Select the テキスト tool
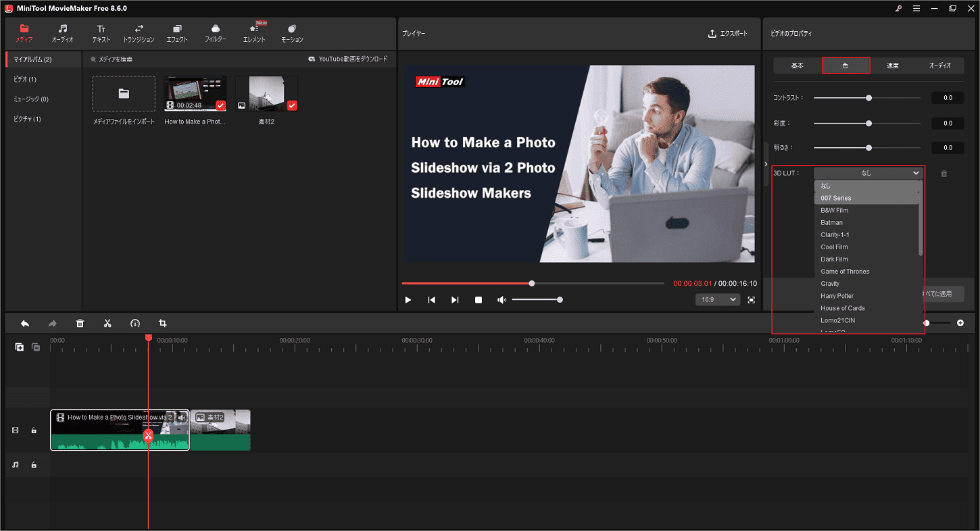Image resolution: width=980 pixels, height=531 pixels. click(x=100, y=32)
